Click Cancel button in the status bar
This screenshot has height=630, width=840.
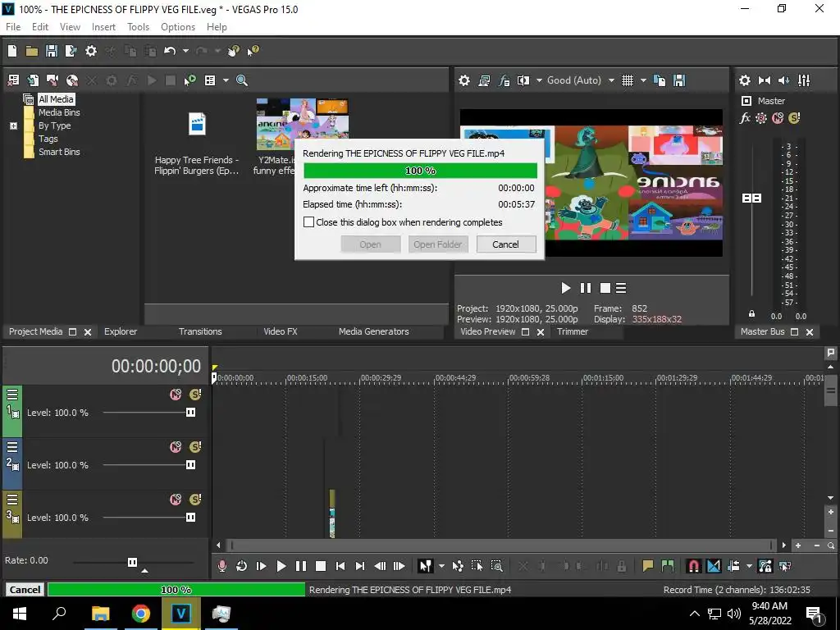[x=25, y=590]
